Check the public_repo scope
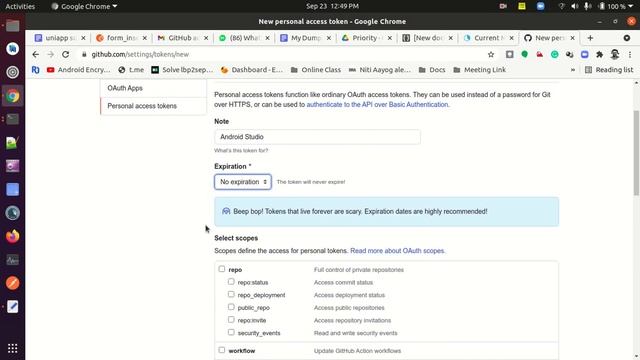Viewport: 640px width, 360px height. [x=231, y=307]
